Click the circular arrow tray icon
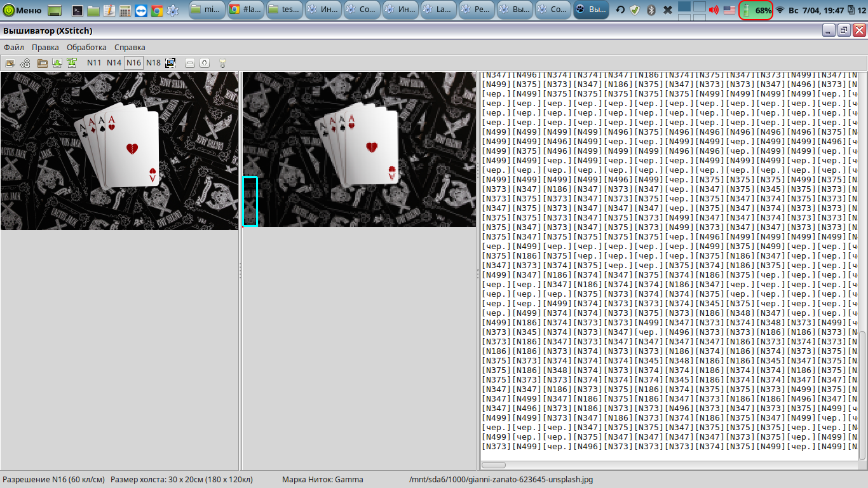The width and height of the screenshot is (868, 488). coord(620,10)
